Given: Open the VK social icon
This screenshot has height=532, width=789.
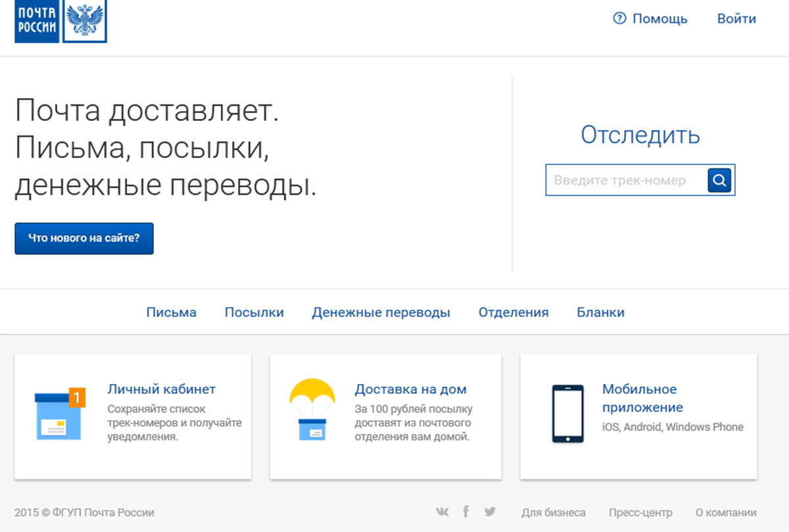Looking at the screenshot, I should 442,512.
